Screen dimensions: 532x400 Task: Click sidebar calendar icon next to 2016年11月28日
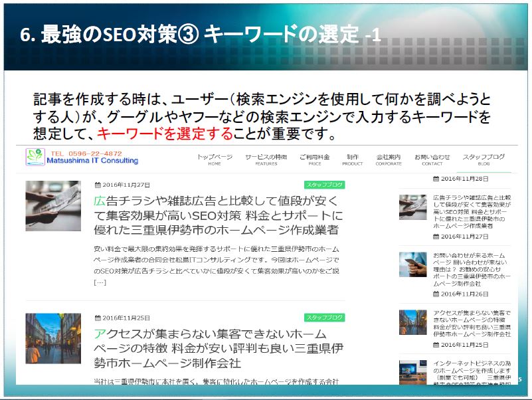(x=436, y=179)
